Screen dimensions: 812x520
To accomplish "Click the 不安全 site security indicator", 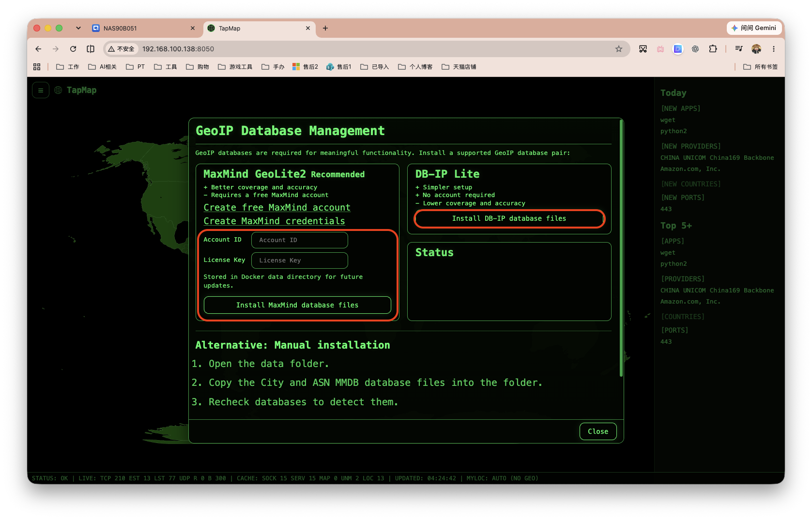I will click(122, 49).
